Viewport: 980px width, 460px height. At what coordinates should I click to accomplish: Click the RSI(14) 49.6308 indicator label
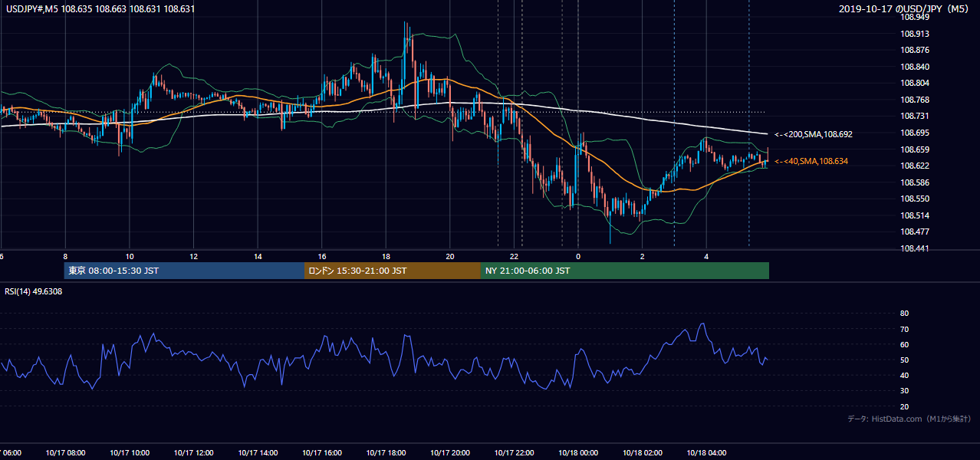click(34, 291)
